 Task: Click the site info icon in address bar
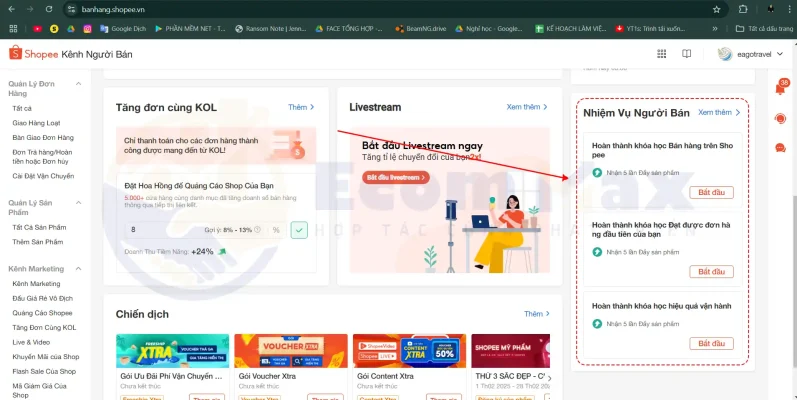[x=72, y=9]
